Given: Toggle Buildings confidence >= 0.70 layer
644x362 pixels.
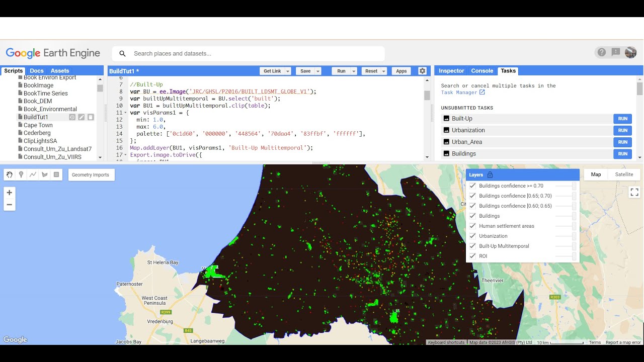Looking at the screenshot, I should [x=472, y=186].
